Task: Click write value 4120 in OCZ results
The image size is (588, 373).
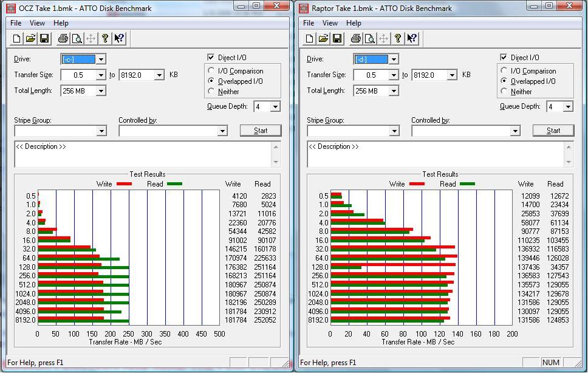Action: tap(239, 196)
